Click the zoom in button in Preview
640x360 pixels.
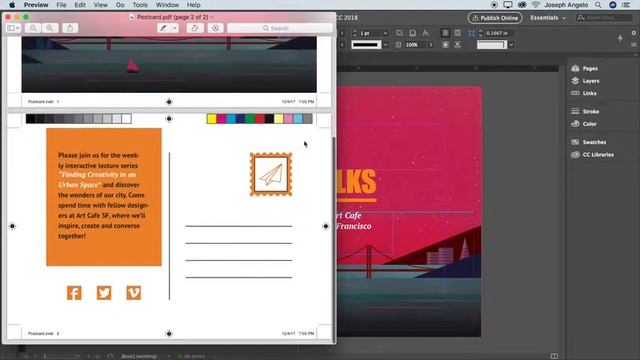coord(49,28)
